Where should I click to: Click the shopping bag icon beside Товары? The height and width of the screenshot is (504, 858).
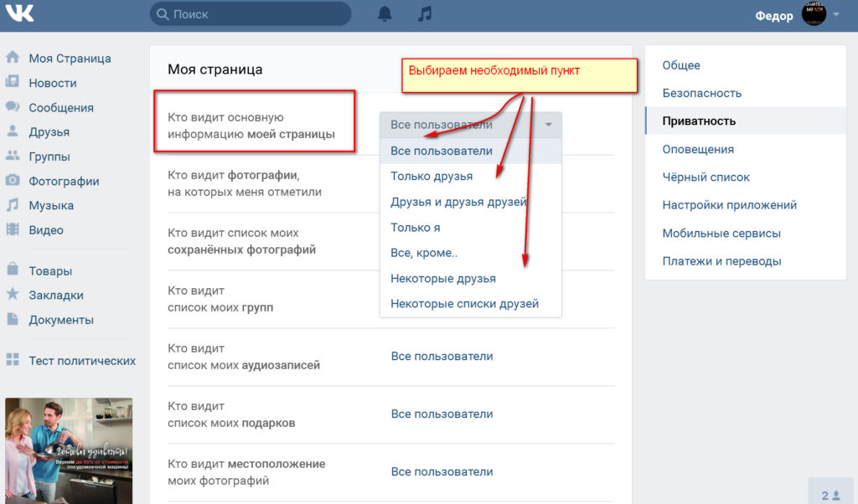13,270
